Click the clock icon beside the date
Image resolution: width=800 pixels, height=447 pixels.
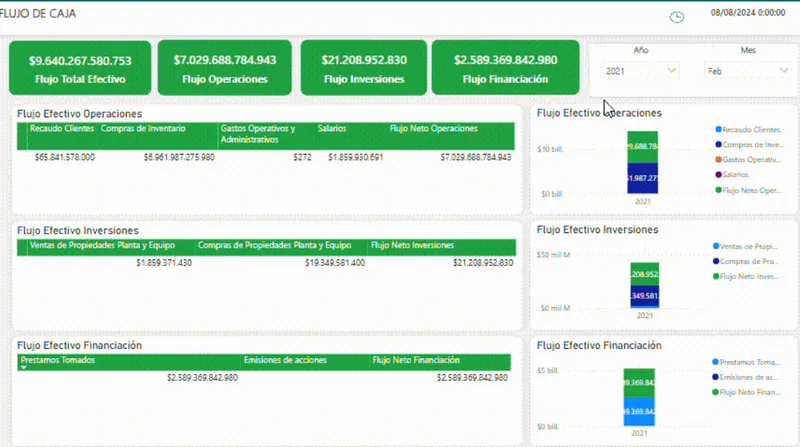(x=677, y=17)
